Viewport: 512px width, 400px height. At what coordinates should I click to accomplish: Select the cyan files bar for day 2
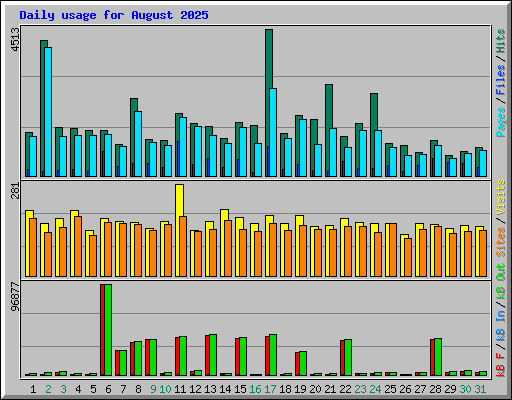coord(48,112)
